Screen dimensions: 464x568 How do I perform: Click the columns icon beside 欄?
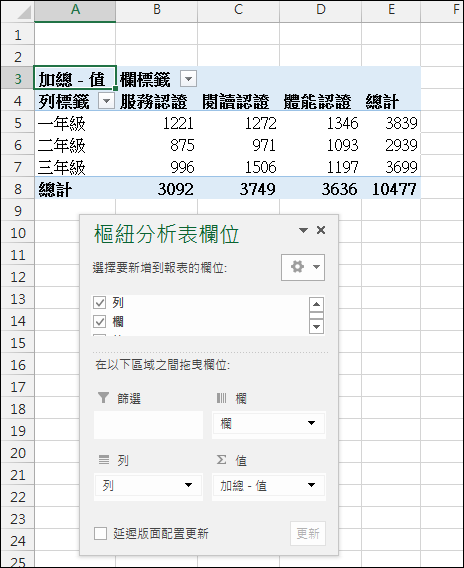(x=221, y=398)
